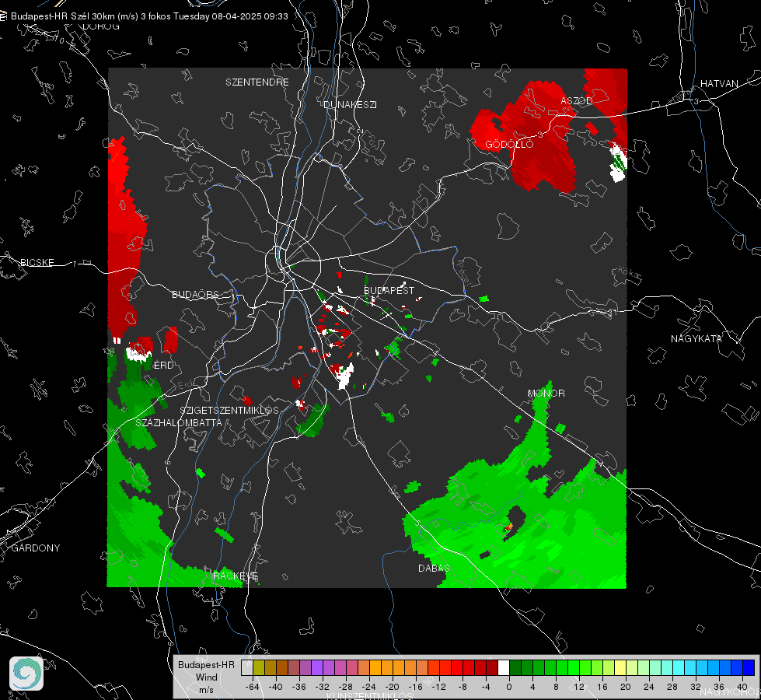Click the timestamp '08-04-2025 09:33'
This screenshot has height=700, width=761.
(250, 16)
